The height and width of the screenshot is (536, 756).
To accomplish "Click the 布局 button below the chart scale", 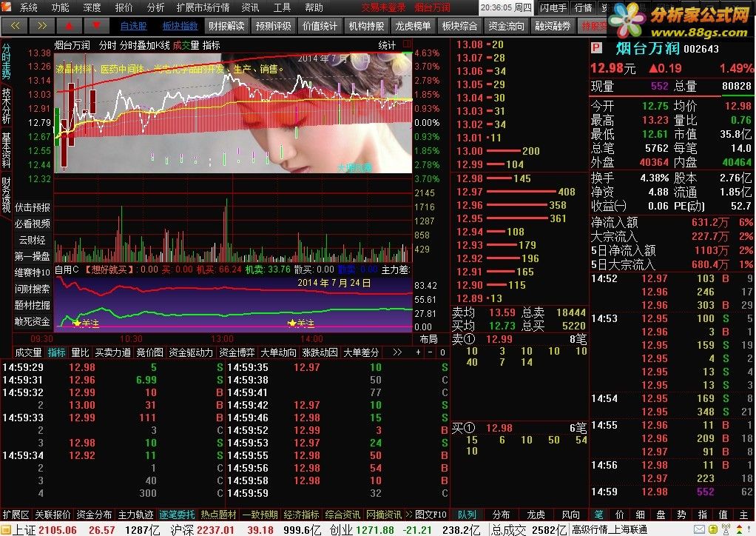I will point(428,339).
